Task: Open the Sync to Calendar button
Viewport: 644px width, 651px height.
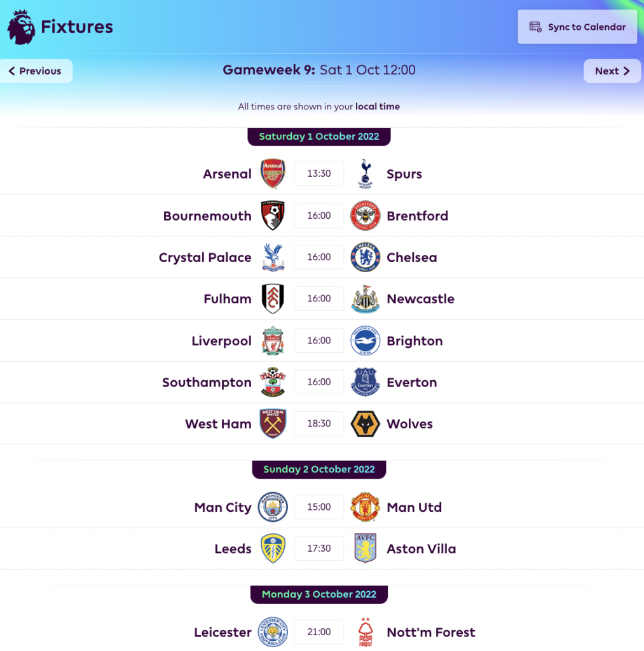Action: click(x=577, y=27)
